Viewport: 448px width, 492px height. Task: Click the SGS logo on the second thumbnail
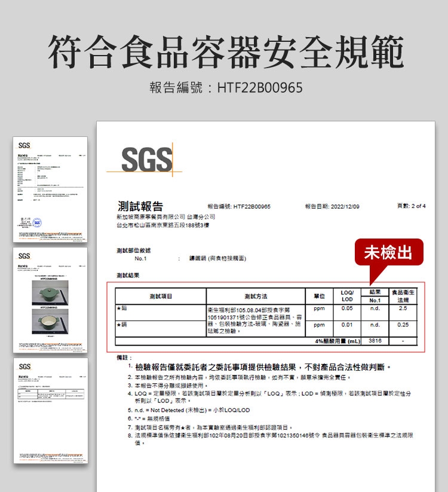pos(24,256)
